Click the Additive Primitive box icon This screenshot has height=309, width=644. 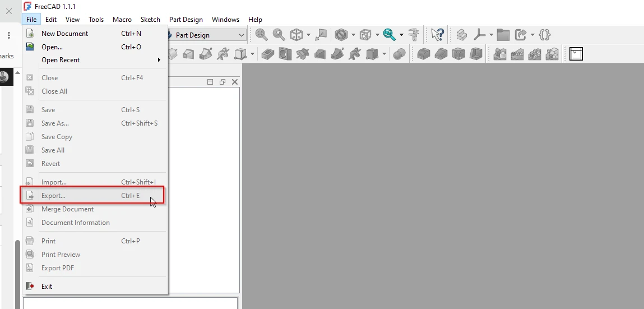click(x=239, y=54)
